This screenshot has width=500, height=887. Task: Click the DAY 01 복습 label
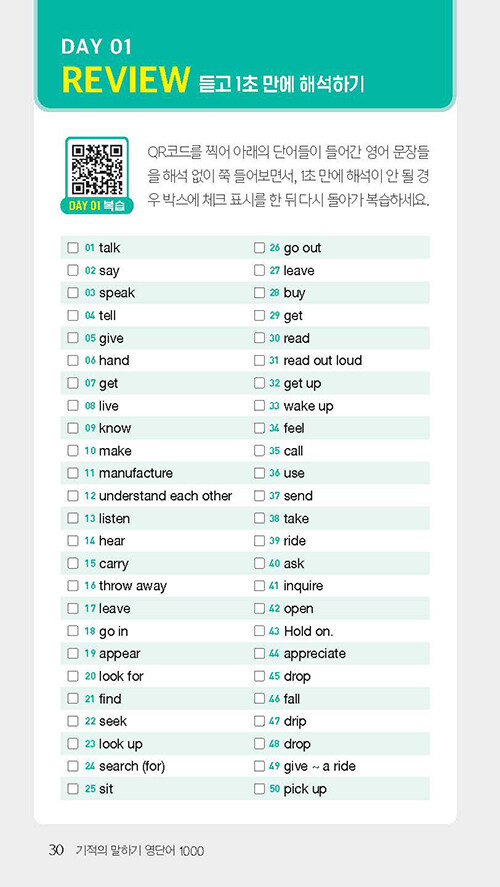(x=97, y=205)
